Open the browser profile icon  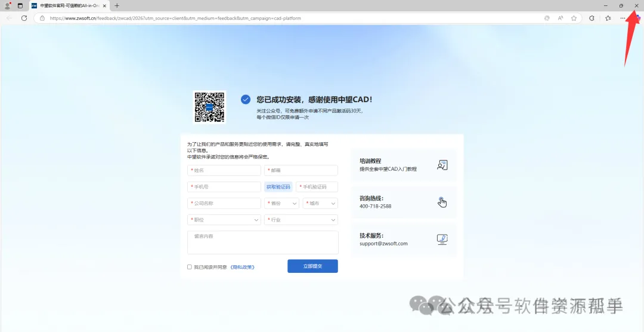click(x=7, y=6)
